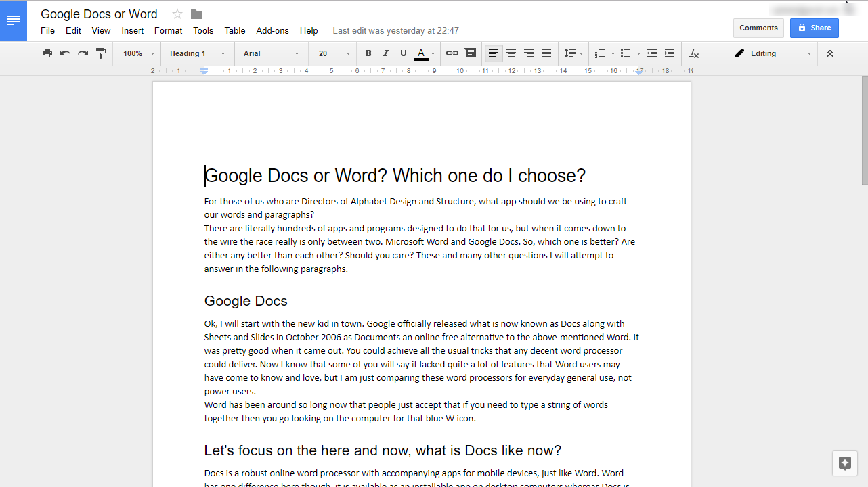The height and width of the screenshot is (487, 868).
Task: Toggle underline formatting
Action: 404,53
